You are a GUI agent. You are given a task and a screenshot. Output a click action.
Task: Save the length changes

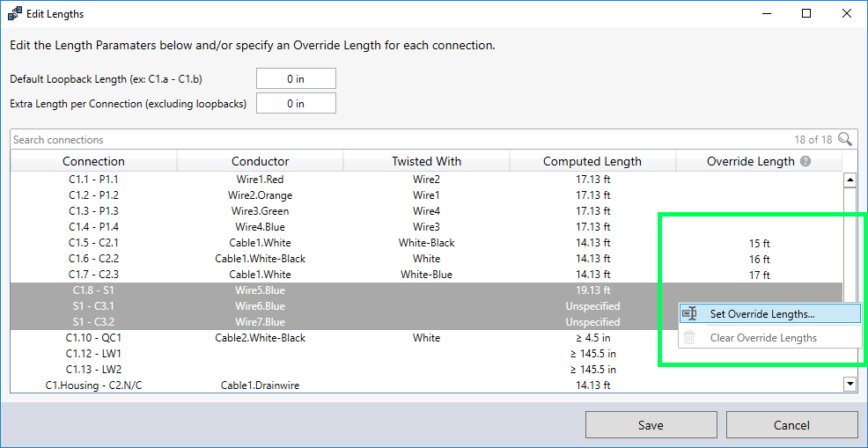tap(651, 425)
